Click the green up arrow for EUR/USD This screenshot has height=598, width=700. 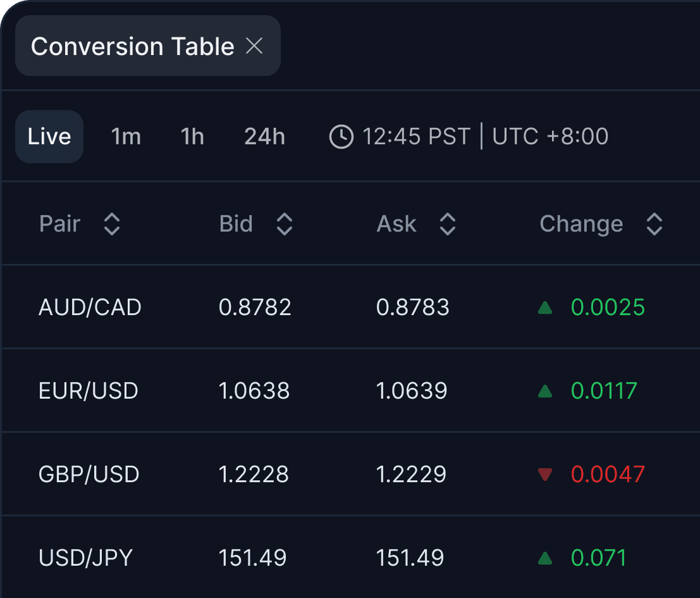click(x=544, y=390)
